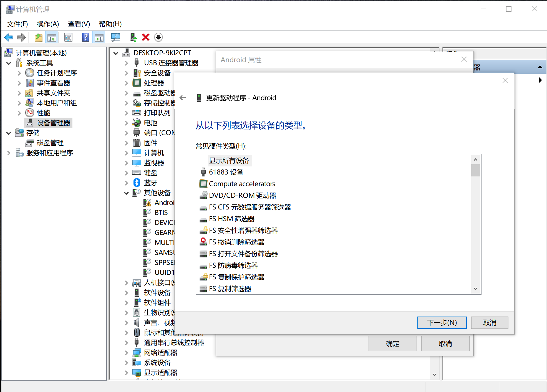Click the wizard's 取消 button
Viewport: 547px width, 392px height.
point(489,322)
